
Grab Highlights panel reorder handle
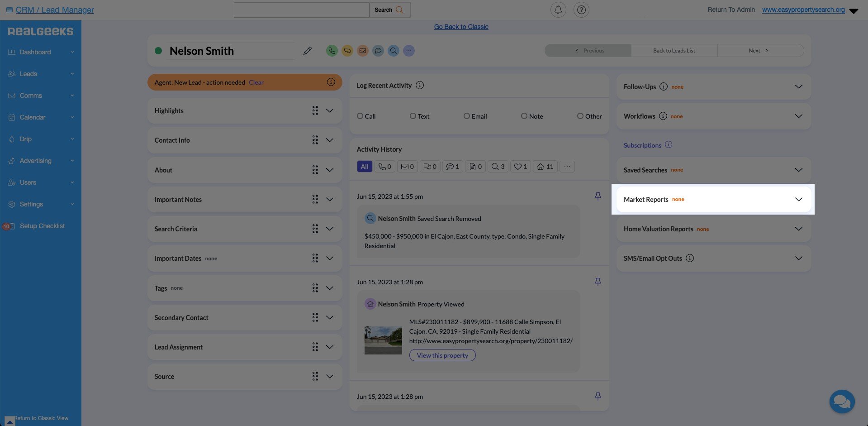click(x=315, y=110)
